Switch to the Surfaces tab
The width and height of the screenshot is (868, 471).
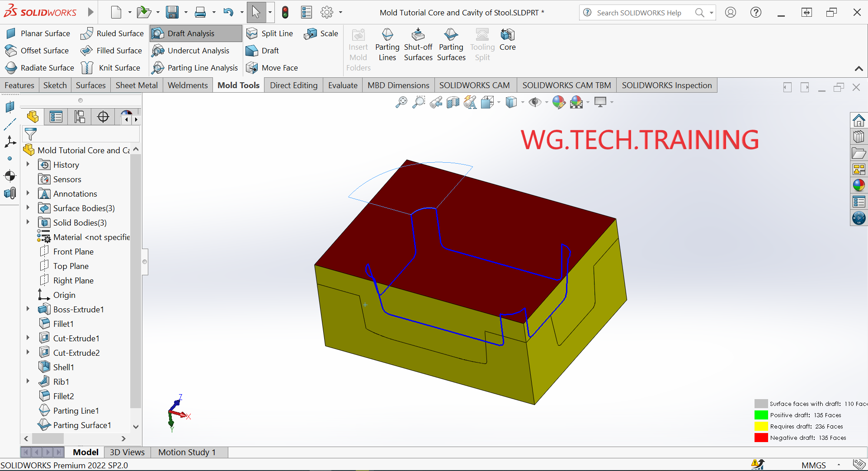(x=90, y=85)
